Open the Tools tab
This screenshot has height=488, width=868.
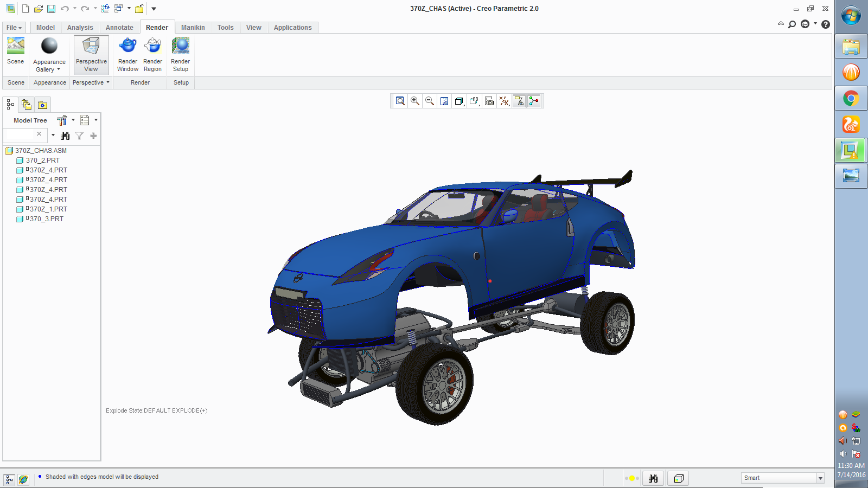click(226, 28)
